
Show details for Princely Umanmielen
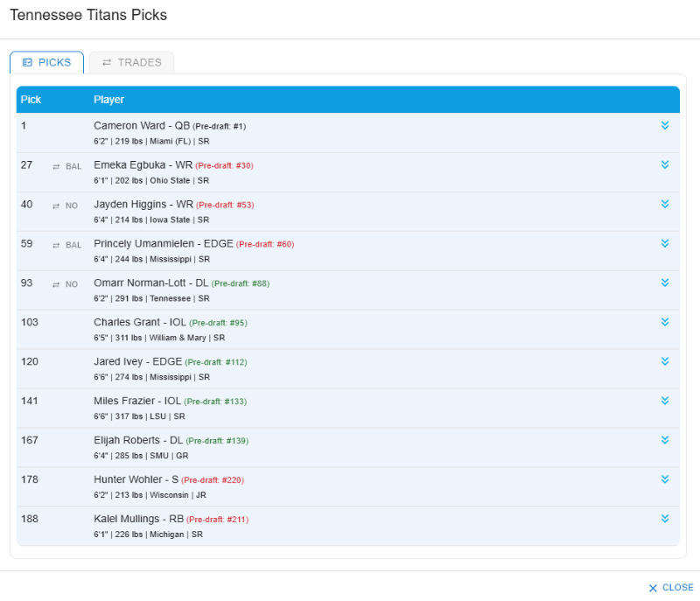pos(665,243)
